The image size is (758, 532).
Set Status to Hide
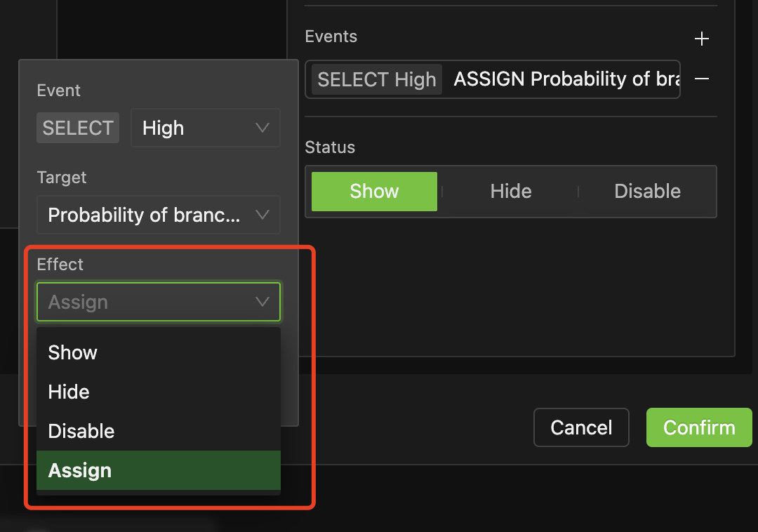pyautogui.click(x=510, y=192)
